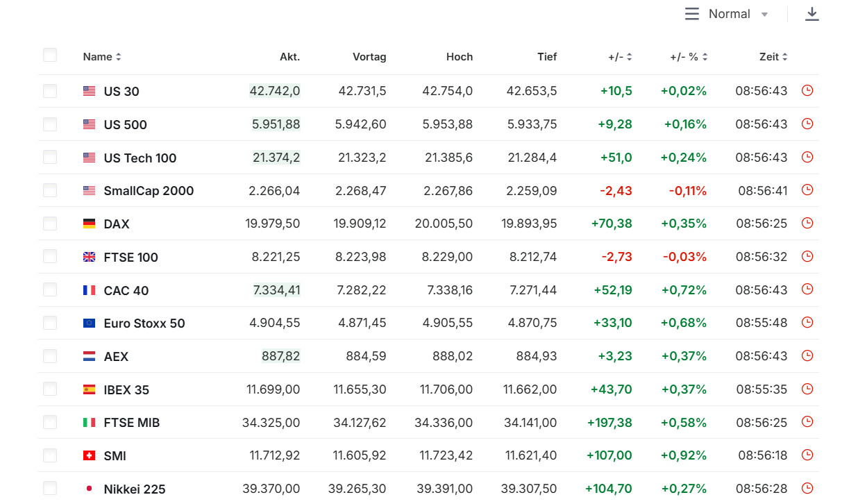Viewport: 842px width, 504px height.
Task: Open the FTSE MIB index link
Action: pos(132,423)
